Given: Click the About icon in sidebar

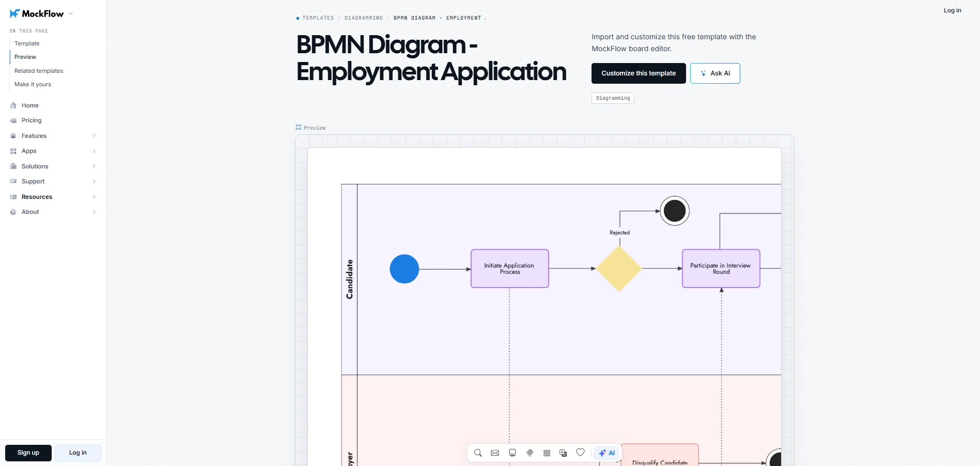Looking at the screenshot, I should (13, 212).
